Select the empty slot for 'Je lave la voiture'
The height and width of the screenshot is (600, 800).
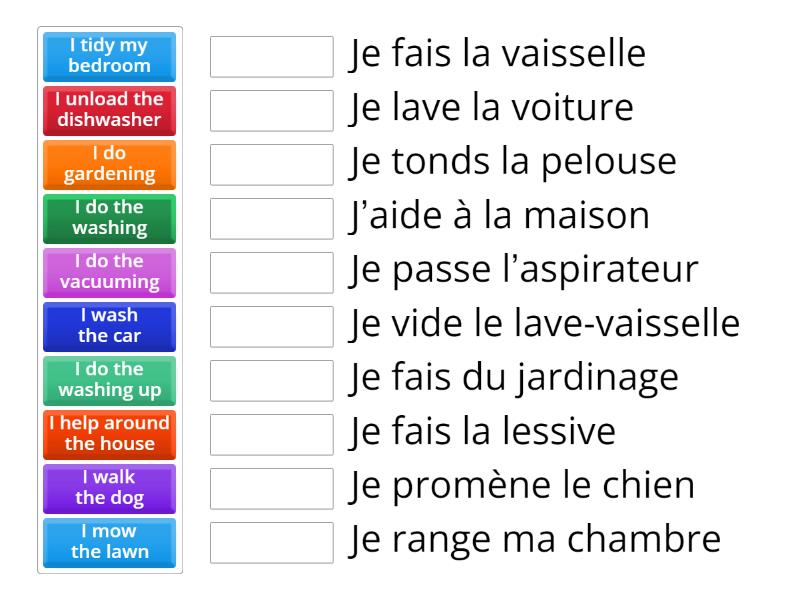pyautogui.click(x=272, y=111)
